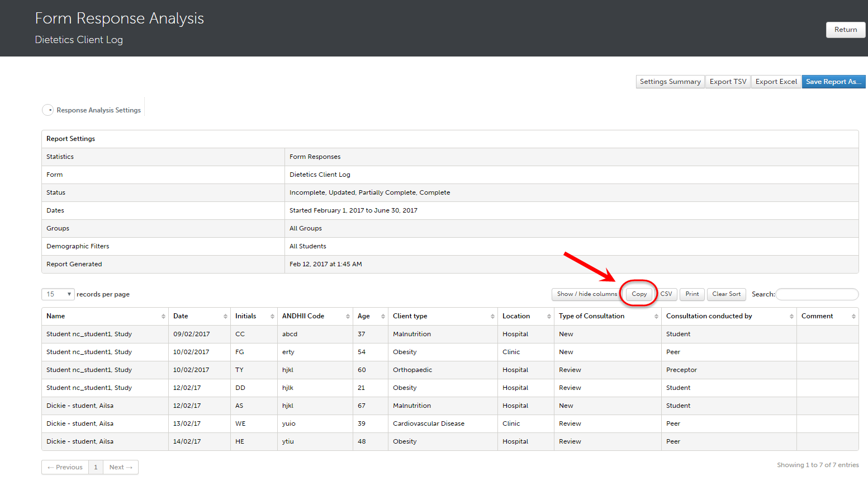Click 'Feb 12, 2017 at 1:45 AM' value
The height and width of the screenshot is (480, 868).
click(326, 264)
